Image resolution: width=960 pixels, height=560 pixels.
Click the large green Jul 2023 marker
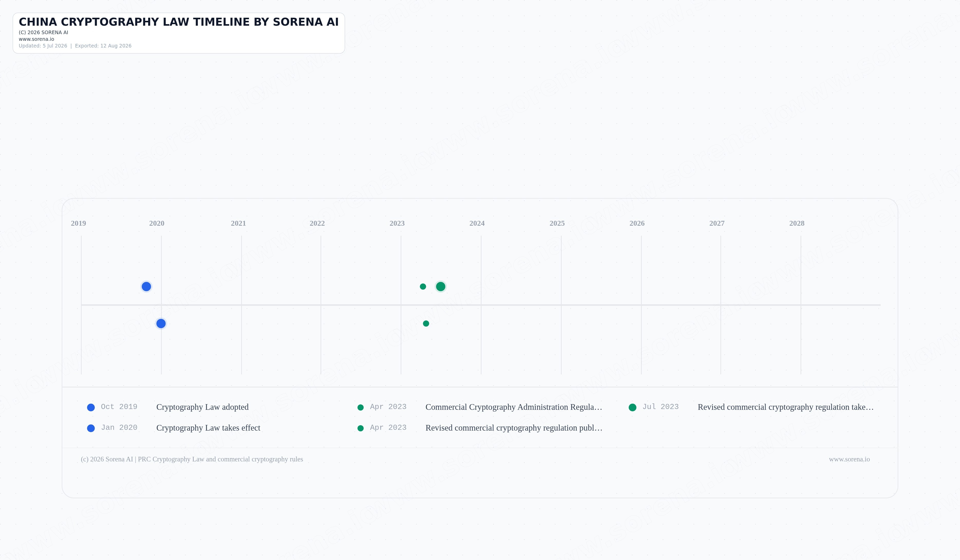(441, 287)
